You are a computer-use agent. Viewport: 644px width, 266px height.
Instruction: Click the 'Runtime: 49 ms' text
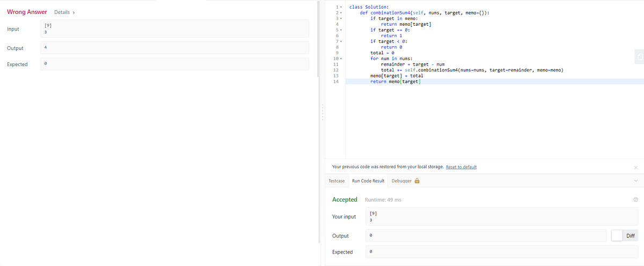383,200
